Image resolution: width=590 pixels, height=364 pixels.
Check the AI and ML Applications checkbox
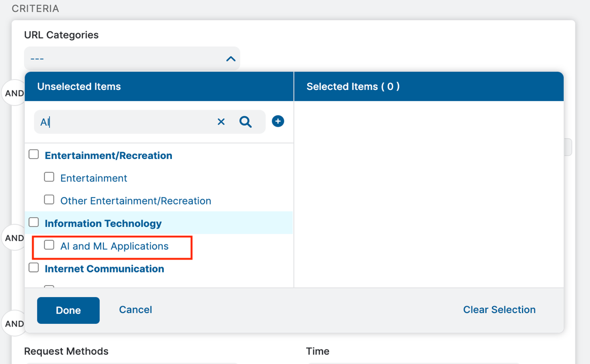49,245
